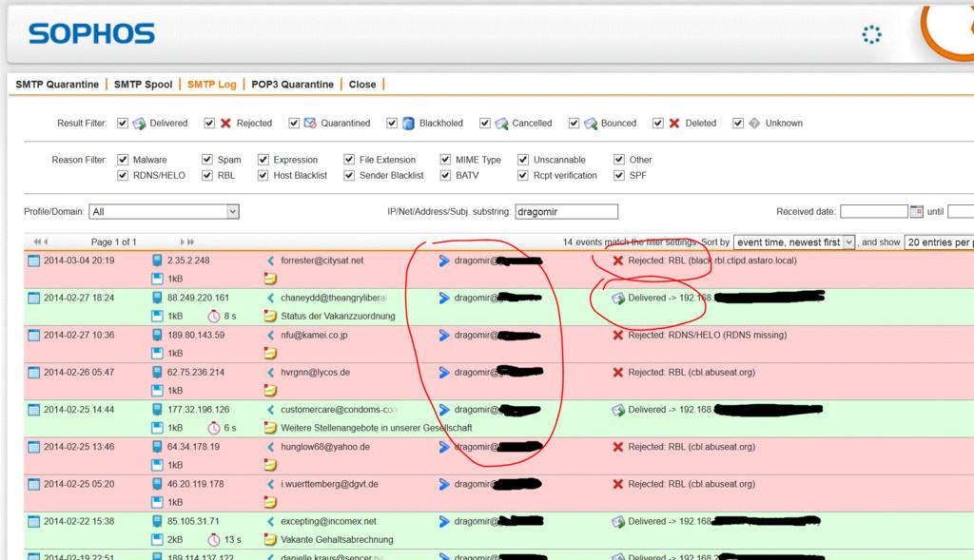The image size is (974, 560).
Task: Toggle the Rejected result filter checkbox
Action: pyautogui.click(x=209, y=123)
